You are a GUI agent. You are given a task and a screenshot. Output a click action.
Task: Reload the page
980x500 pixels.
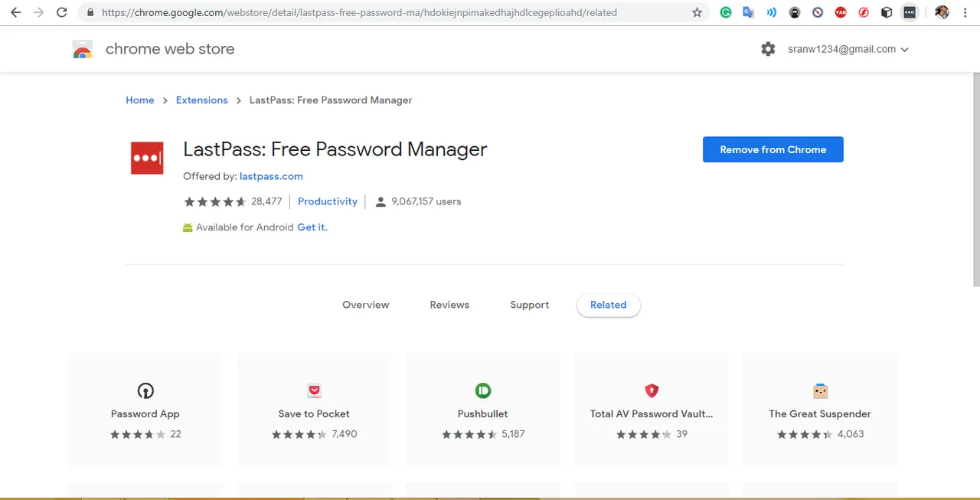[62, 12]
